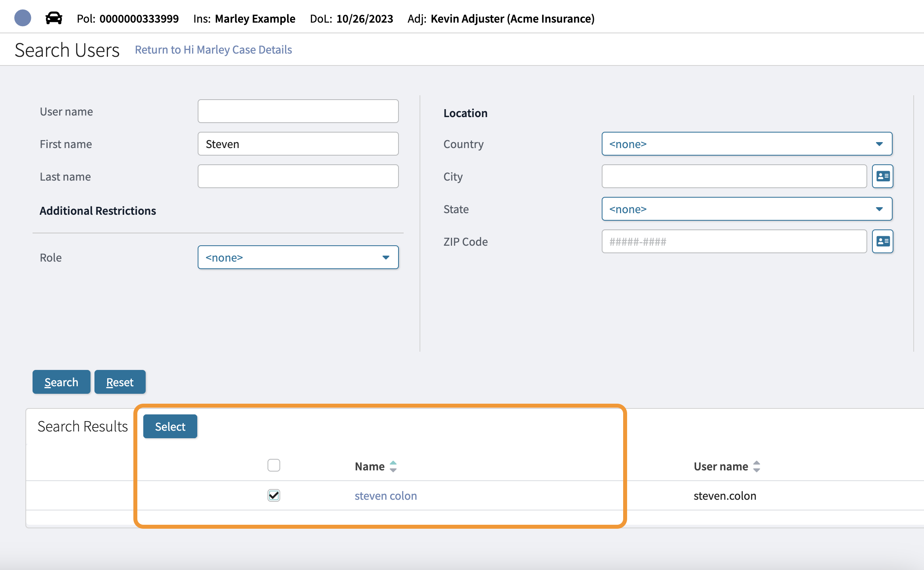Focus the User name input field
Viewport: 924px width, 570px height.
point(298,111)
